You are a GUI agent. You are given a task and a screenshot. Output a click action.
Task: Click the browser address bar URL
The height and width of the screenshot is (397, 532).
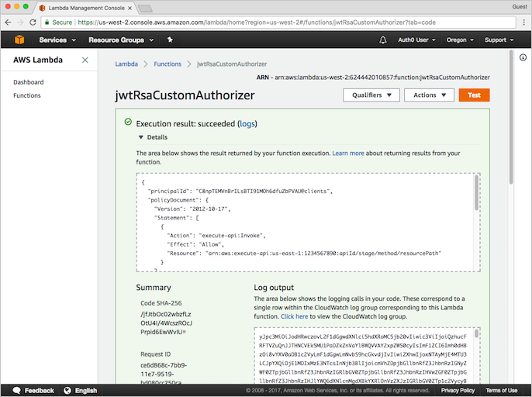pyautogui.click(x=257, y=22)
